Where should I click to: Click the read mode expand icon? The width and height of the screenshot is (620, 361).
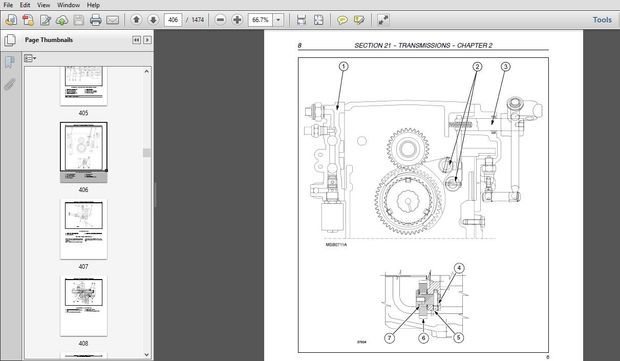[383, 20]
